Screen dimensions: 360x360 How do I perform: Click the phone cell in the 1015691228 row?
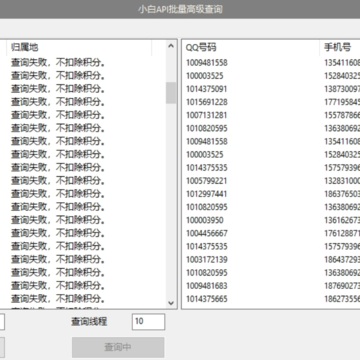click(x=342, y=102)
